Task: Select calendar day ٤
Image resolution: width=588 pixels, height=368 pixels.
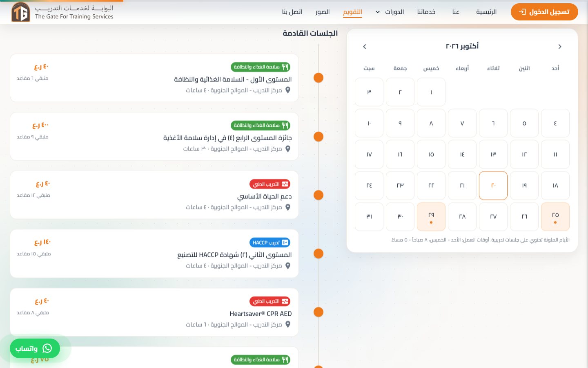Action: click(555, 123)
